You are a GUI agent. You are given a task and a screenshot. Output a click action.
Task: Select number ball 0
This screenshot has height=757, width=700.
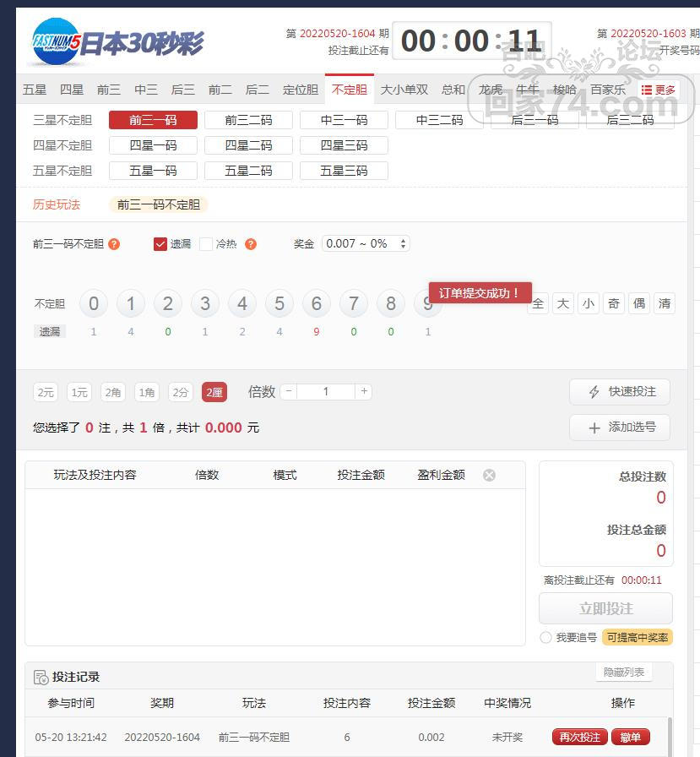click(94, 304)
